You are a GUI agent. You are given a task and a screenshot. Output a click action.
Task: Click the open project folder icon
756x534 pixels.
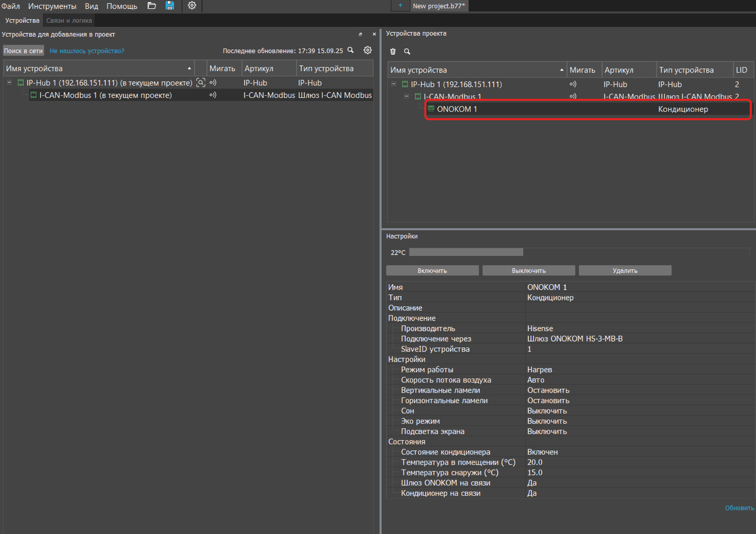tap(151, 6)
